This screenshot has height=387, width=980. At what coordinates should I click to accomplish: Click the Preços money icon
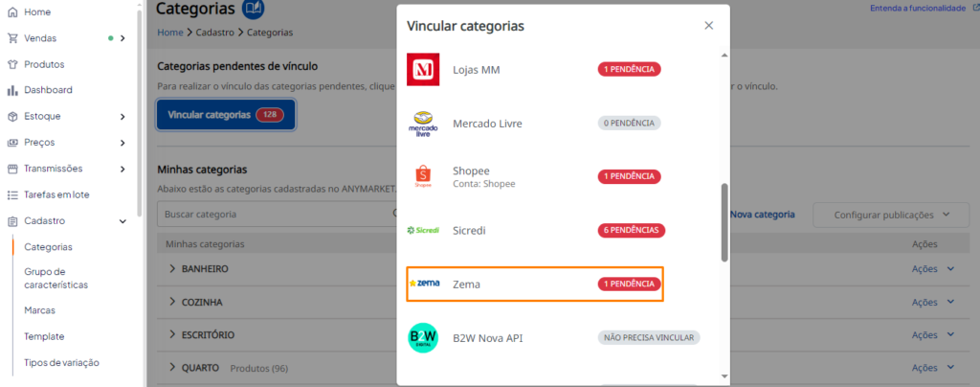[x=11, y=143]
